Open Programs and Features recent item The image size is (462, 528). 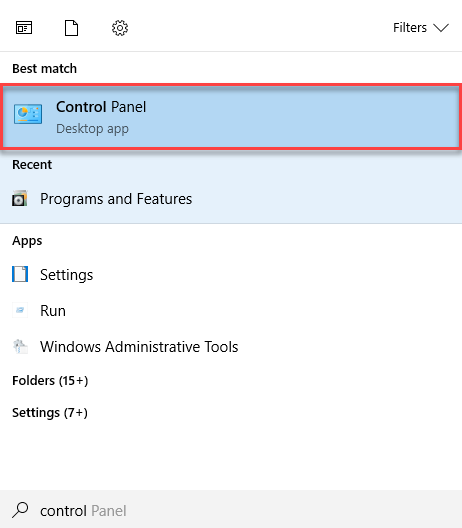click(231, 199)
